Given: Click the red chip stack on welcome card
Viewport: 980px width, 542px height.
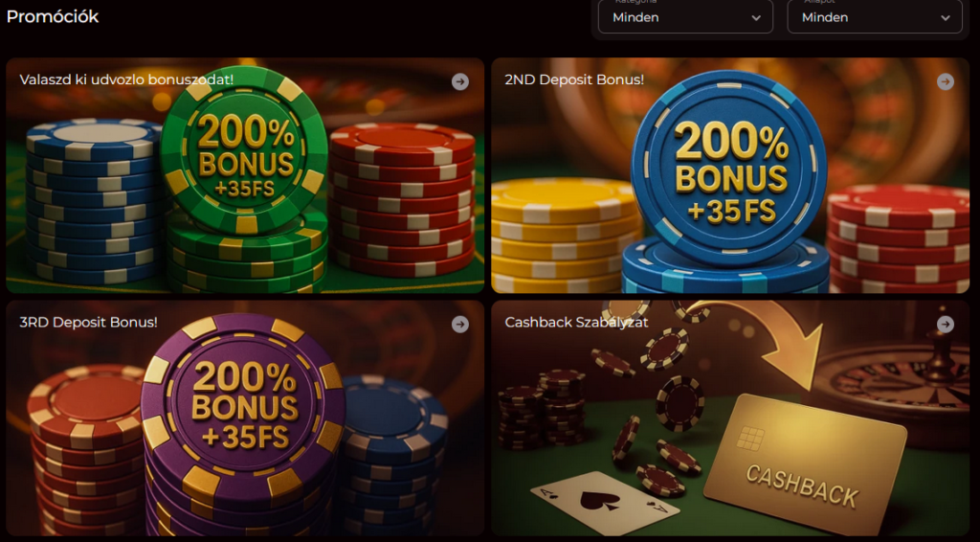Looking at the screenshot, I should (402, 200).
